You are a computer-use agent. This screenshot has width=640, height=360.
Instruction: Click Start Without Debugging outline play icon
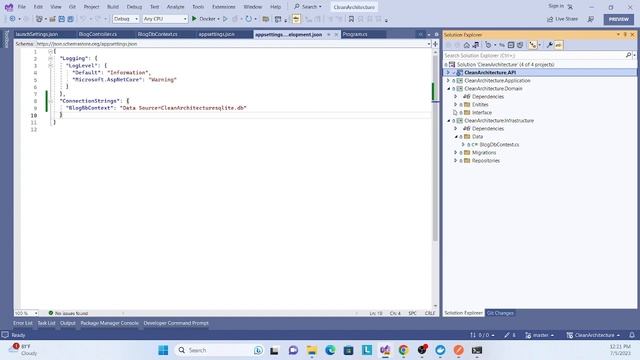[x=225, y=19]
